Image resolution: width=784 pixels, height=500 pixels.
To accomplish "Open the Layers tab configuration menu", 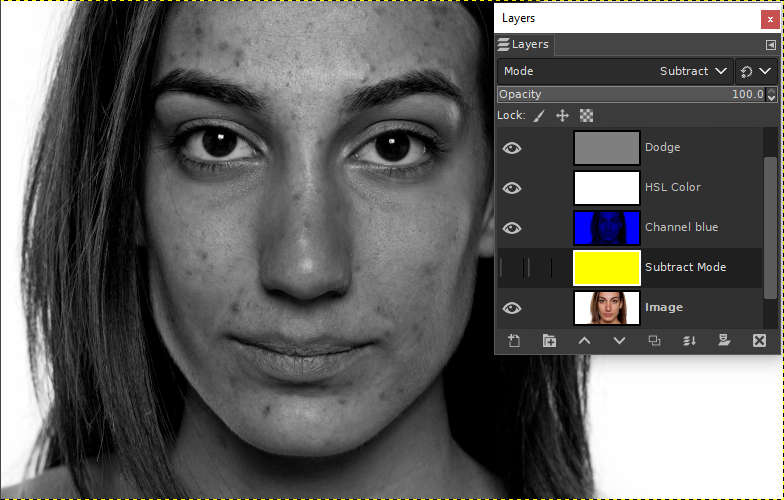I will coord(769,45).
